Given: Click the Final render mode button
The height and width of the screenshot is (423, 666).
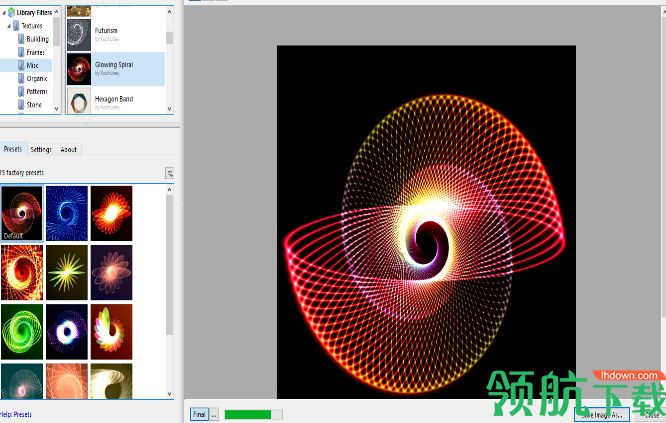Looking at the screenshot, I should click(x=199, y=414).
